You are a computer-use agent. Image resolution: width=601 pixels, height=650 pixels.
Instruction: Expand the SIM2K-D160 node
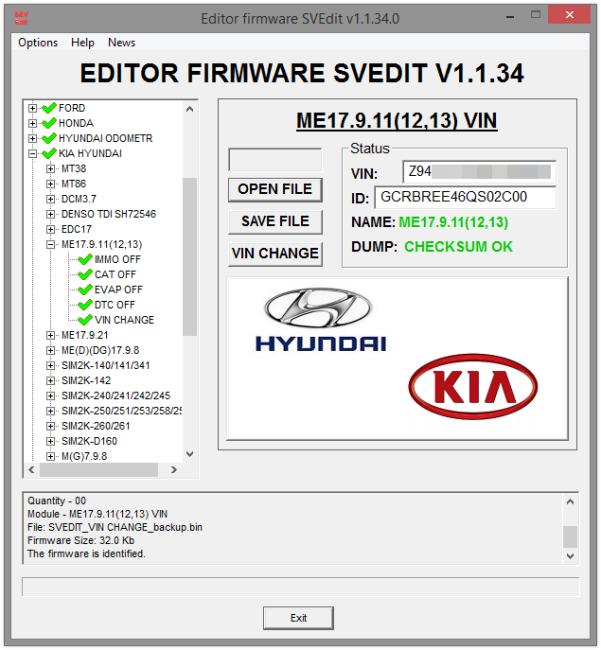[x=51, y=441]
